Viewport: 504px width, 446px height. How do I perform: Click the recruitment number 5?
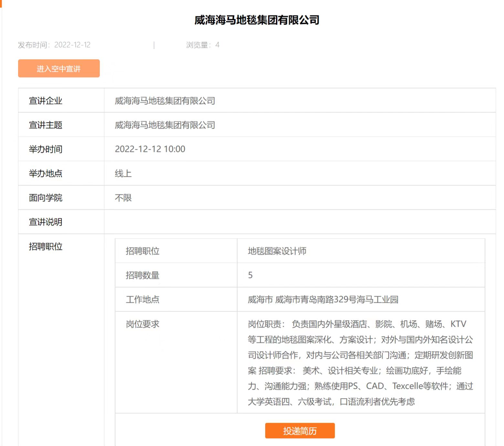250,275
